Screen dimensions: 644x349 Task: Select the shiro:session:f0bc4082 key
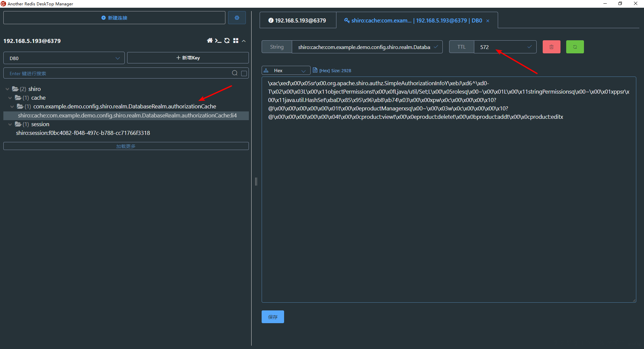[83, 133]
